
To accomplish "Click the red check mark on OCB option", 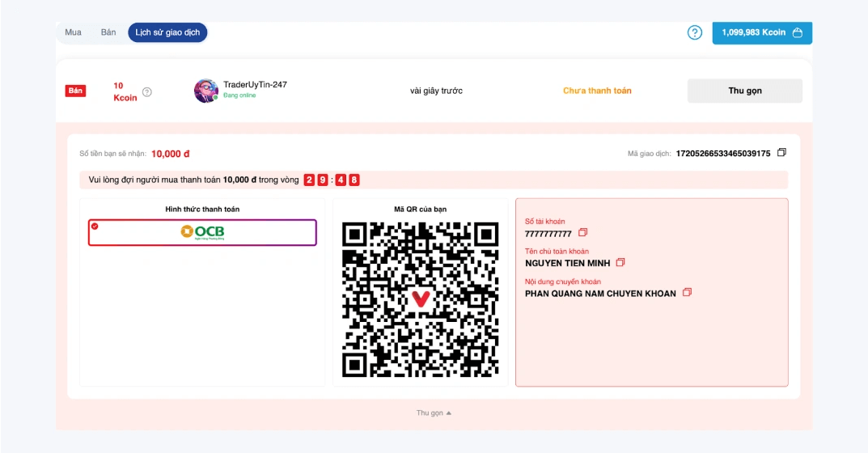I will pyautogui.click(x=95, y=226).
